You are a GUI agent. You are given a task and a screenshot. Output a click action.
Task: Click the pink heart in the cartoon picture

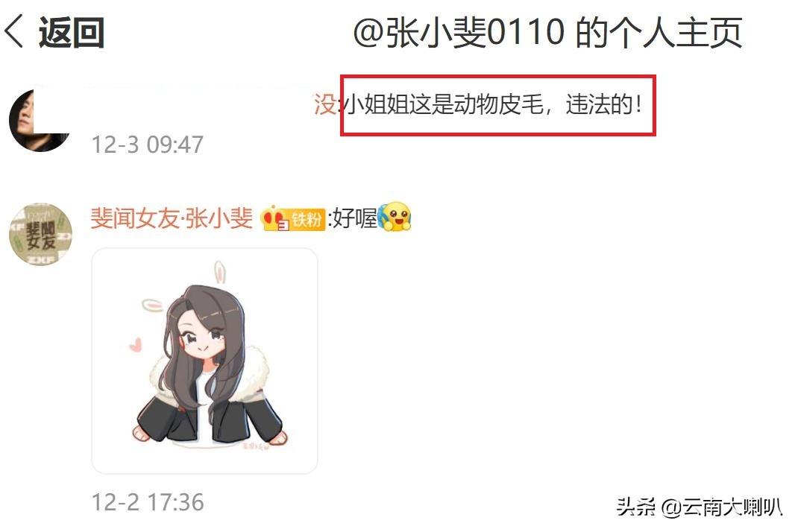[135, 345]
